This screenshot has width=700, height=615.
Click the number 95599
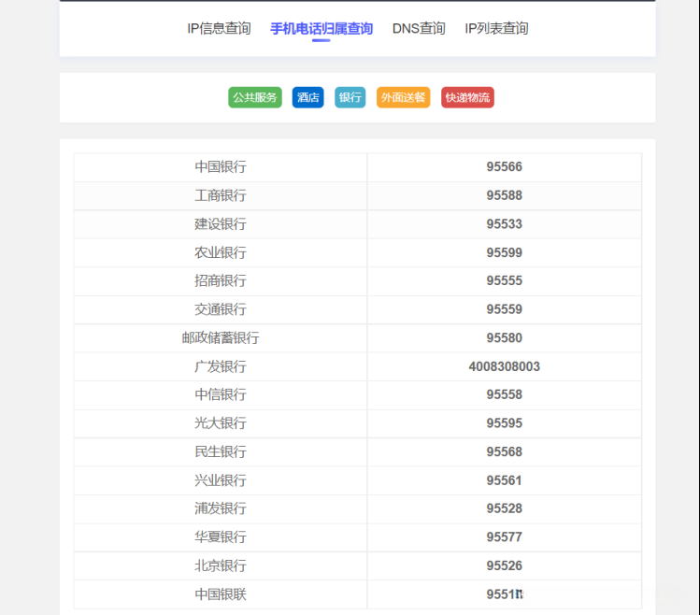point(504,252)
